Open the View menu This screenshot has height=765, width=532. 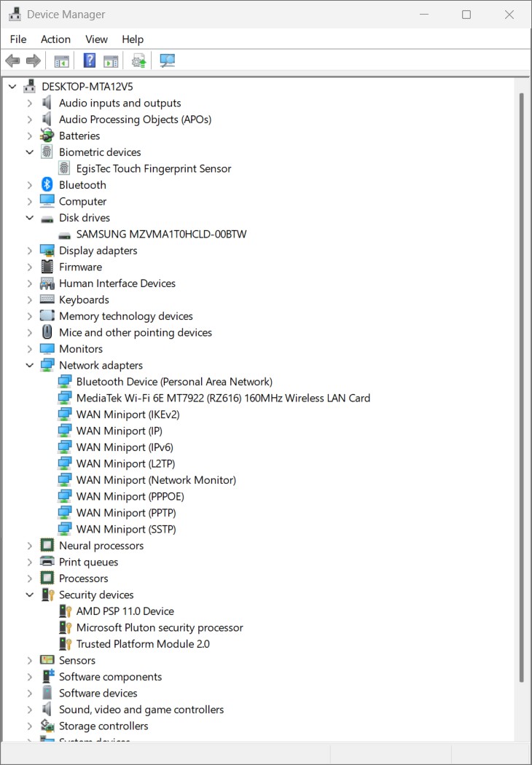pyautogui.click(x=96, y=39)
